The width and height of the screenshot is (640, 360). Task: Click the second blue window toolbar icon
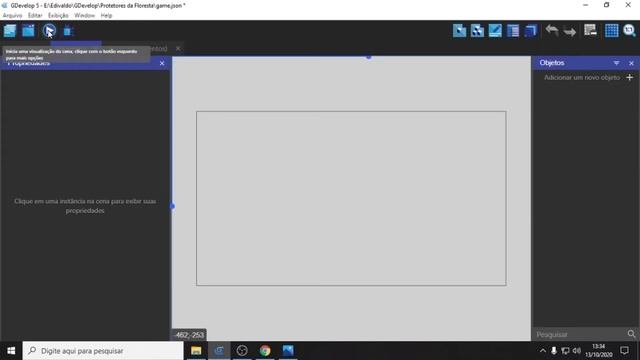click(28, 31)
